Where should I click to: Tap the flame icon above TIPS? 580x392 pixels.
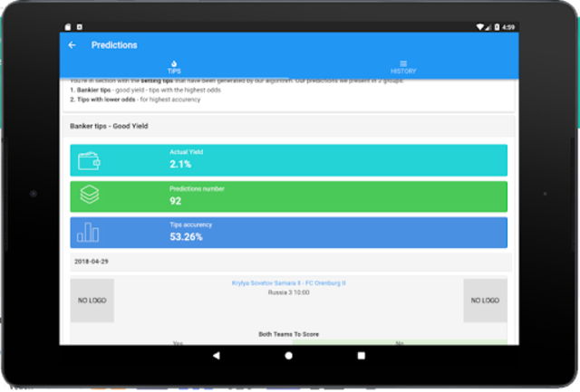click(x=174, y=62)
